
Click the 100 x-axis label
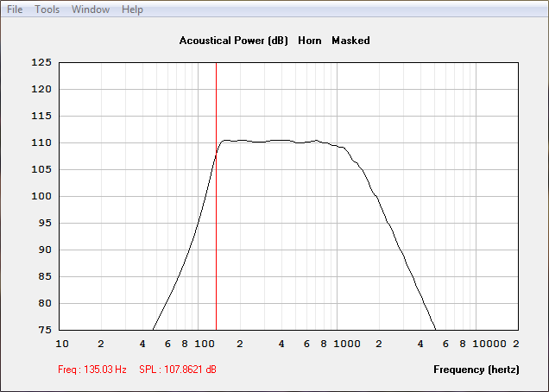click(205, 344)
